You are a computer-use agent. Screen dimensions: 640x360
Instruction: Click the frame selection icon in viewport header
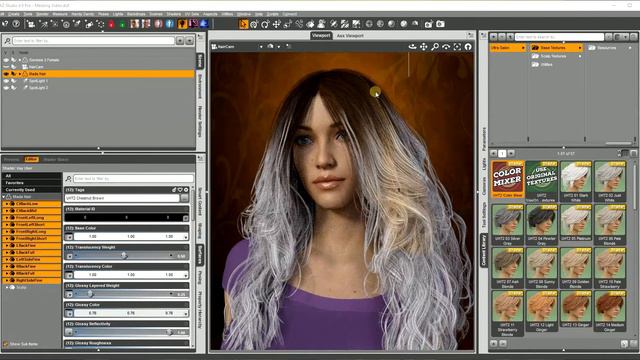[x=457, y=47]
